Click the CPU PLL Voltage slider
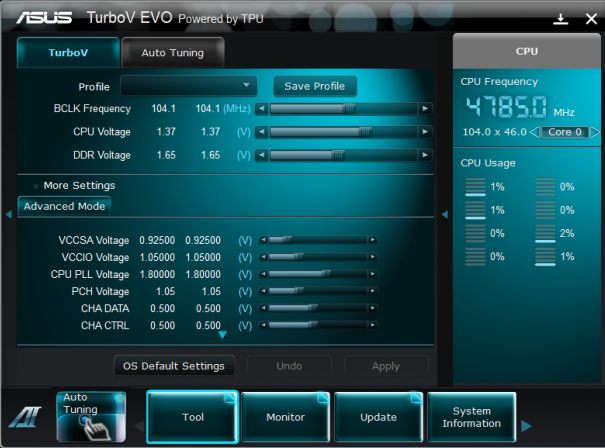This screenshot has width=605, height=448. click(318, 274)
